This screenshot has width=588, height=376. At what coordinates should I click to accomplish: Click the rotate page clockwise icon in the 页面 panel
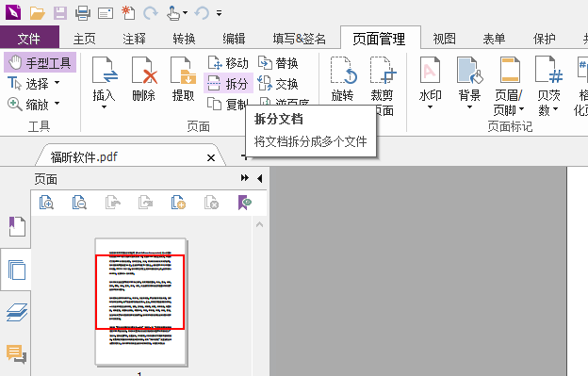(145, 203)
